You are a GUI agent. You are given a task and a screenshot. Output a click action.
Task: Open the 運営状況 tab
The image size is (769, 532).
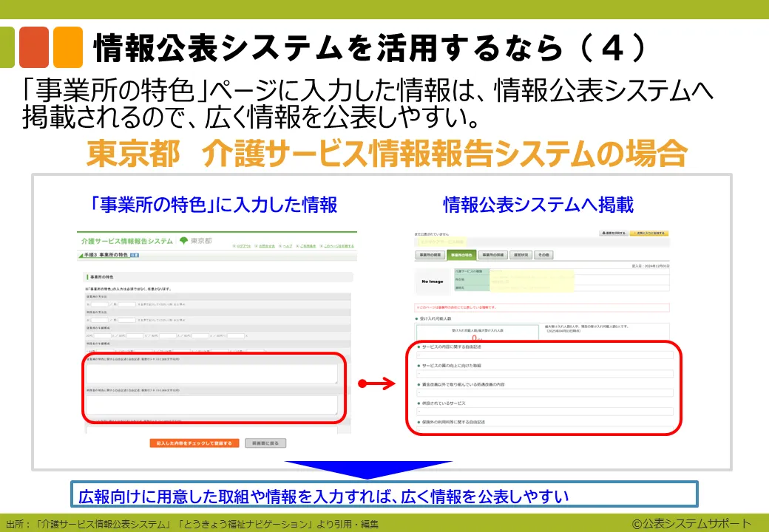click(521, 255)
